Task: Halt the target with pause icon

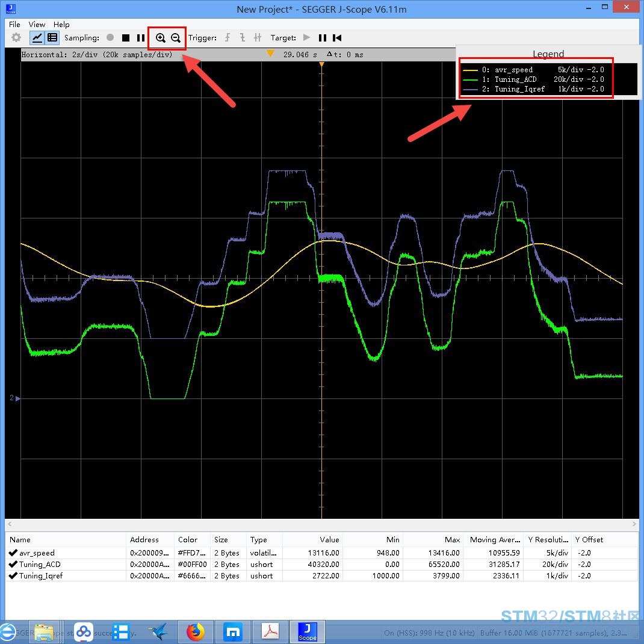Action: pyautogui.click(x=323, y=38)
